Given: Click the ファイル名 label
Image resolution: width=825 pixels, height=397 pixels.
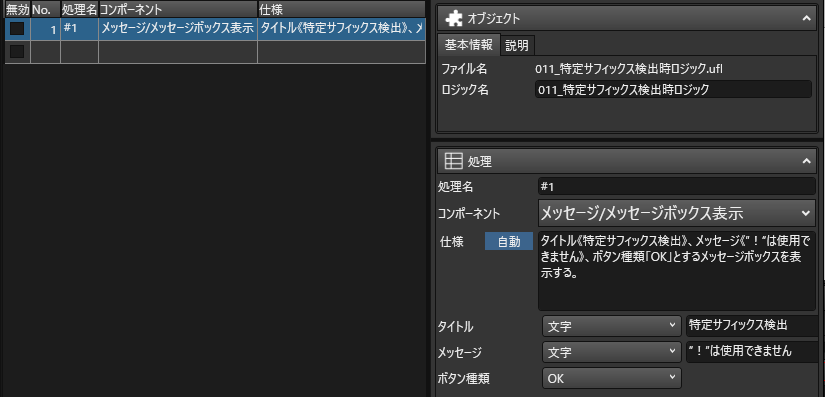Looking at the screenshot, I should (x=464, y=69).
